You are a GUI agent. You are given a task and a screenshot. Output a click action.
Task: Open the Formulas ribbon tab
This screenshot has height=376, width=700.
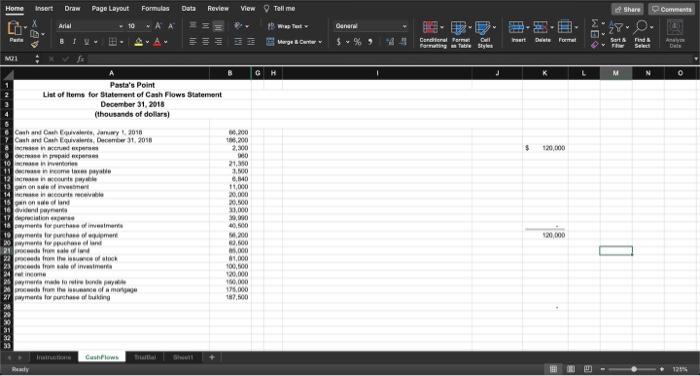(x=155, y=8)
